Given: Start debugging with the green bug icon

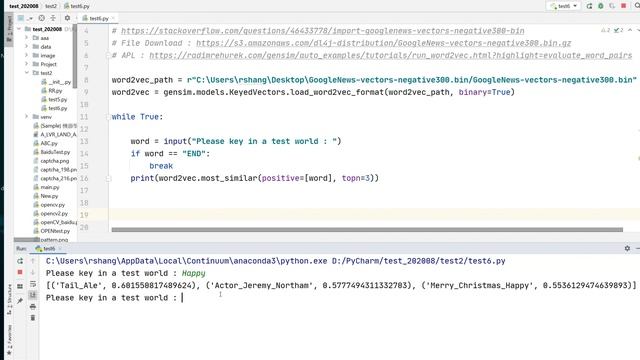Looking at the screenshot, I should click(601, 6).
